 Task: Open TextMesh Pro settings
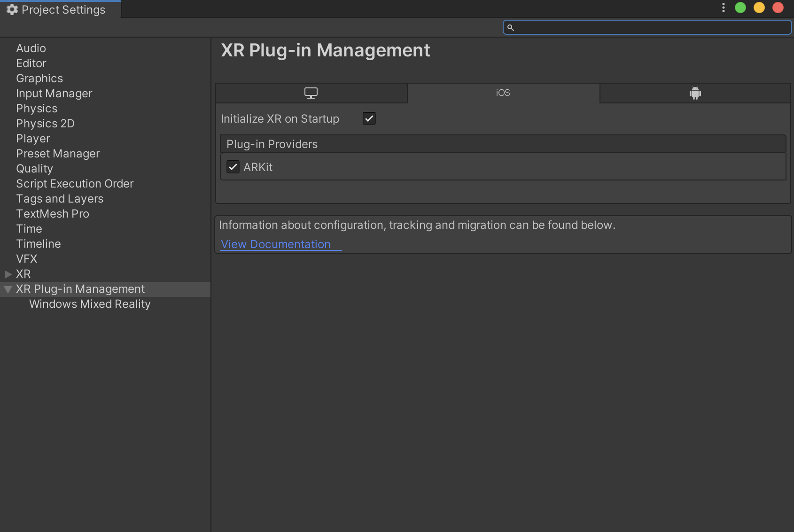(53, 213)
